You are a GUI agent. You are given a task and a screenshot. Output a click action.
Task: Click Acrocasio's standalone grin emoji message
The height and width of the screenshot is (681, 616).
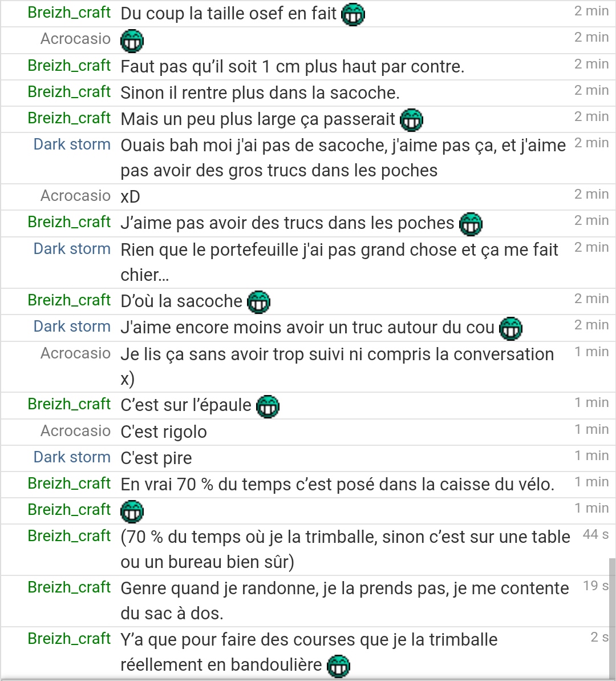click(132, 41)
